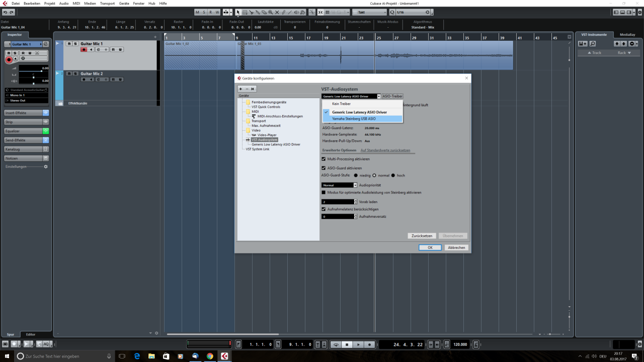
Task: Click the Redo arrow icon
Action: click(x=12, y=12)
